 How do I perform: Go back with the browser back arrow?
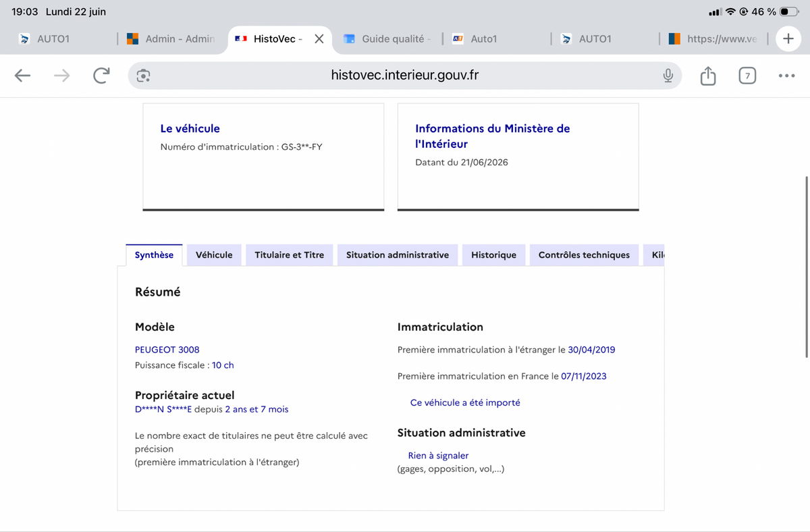[23, 76]
